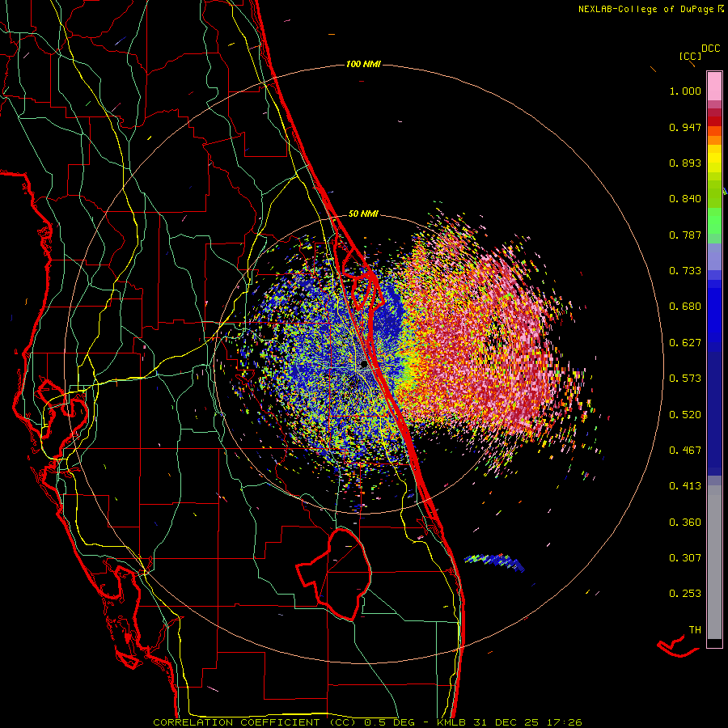Image resolution: width=728 pixels, height=728 pixels.
Task: Click the NEXLAB-College of DuPage watermark text
Action: pos(645,9)
